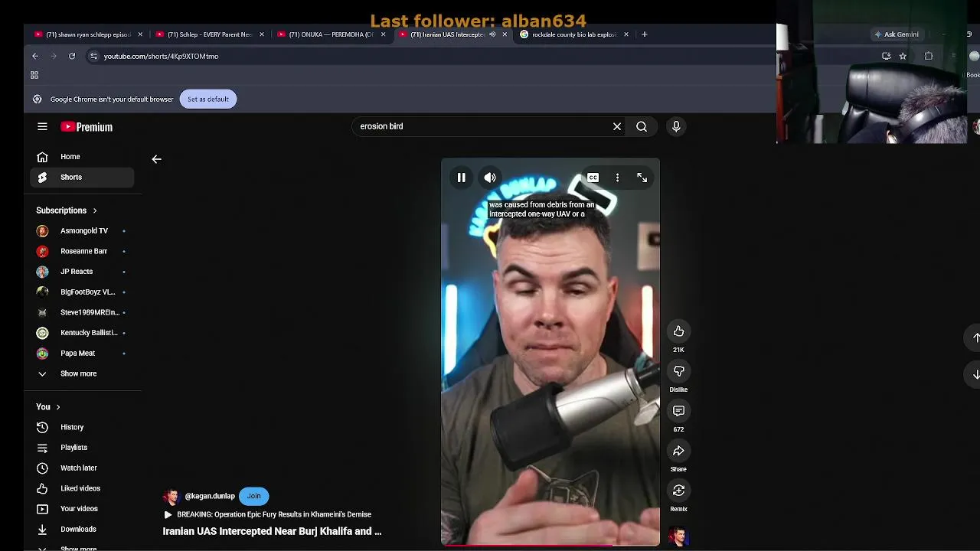980x551 pixels.
Task: Like the Short with 21K likes
Action: [x=678, y=331]
